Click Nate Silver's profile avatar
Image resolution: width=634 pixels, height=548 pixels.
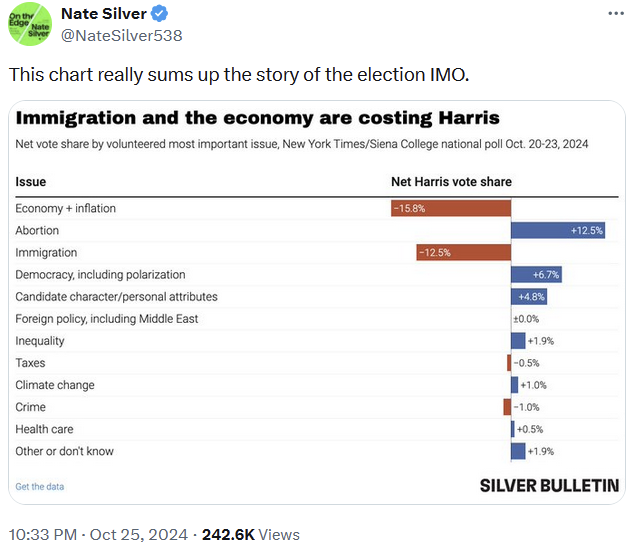[x=29, y=24]
